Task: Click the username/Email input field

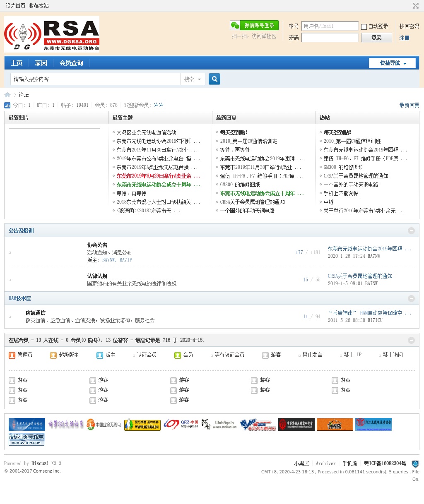Action: (330, 26)
